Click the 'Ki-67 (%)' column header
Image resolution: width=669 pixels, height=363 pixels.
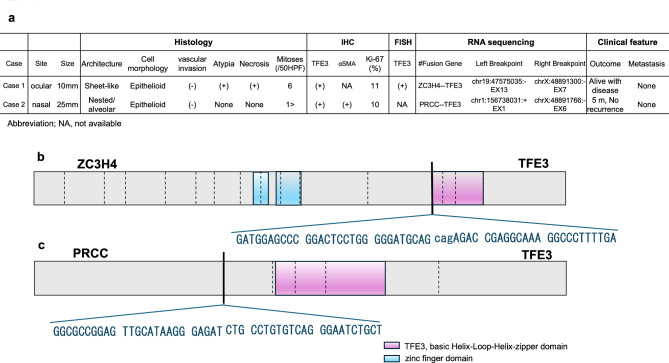coord(375,64)
